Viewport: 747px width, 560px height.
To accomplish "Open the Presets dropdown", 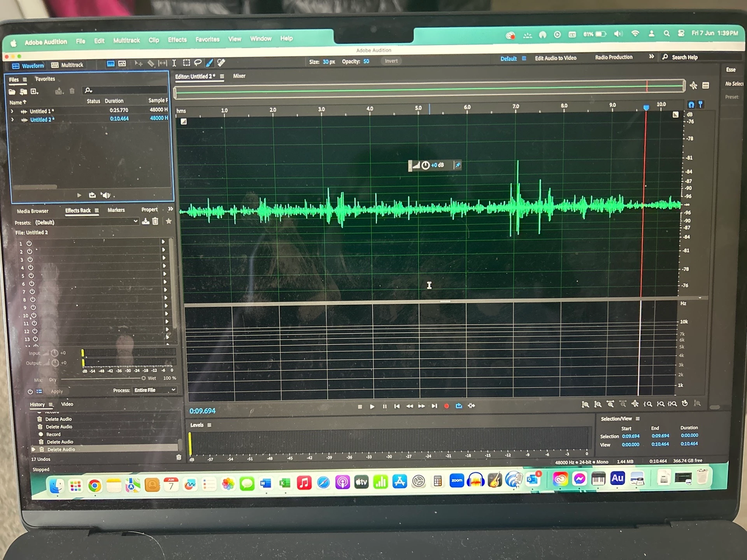I will pos(86,222).
